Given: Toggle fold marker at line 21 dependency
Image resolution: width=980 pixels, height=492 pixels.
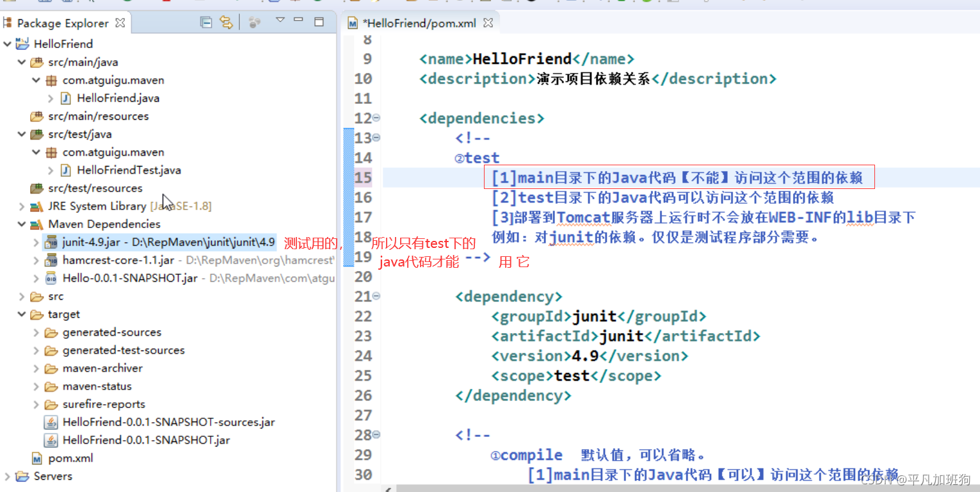Looking at the screenshot, I should [x=376, y=296].
